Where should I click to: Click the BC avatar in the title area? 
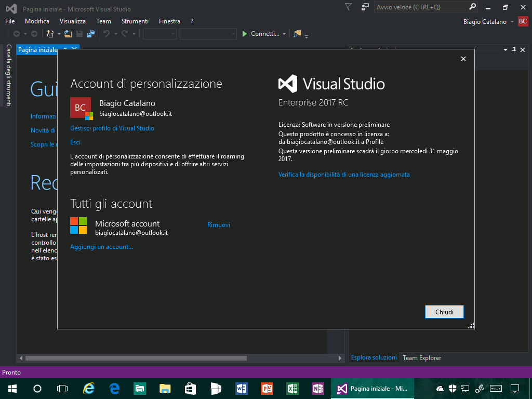point(523,21)
